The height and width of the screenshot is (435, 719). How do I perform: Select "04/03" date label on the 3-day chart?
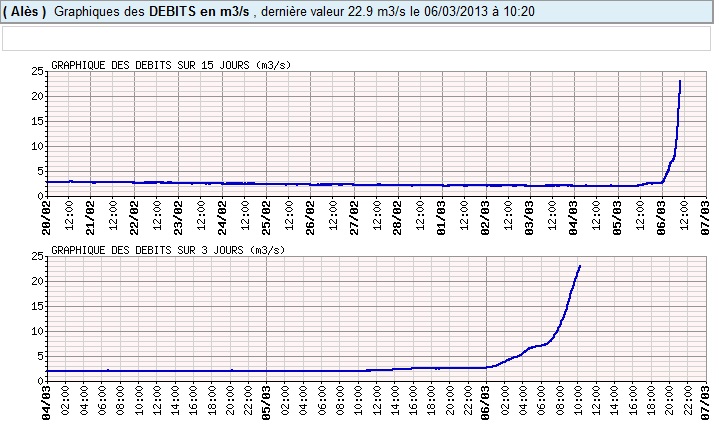[46, 403]
